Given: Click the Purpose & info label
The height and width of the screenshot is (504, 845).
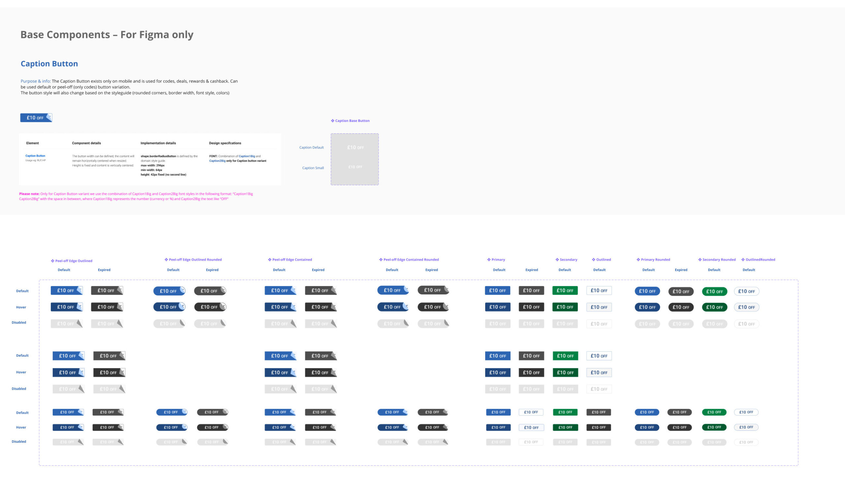Looking at the screenshot, I should [x=36, y=81].
